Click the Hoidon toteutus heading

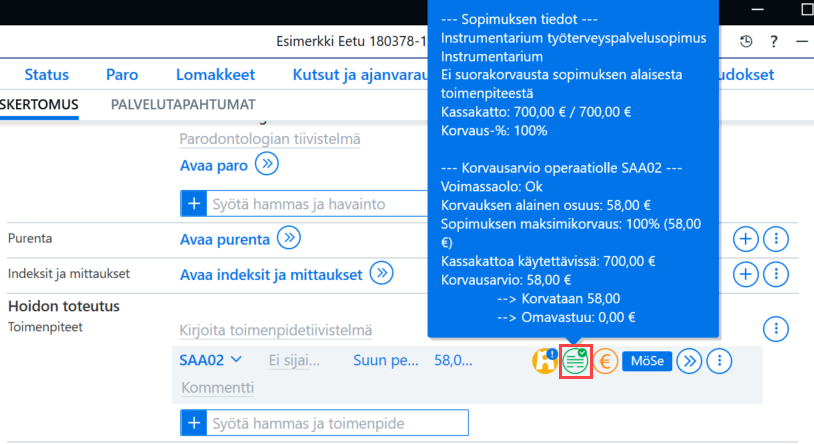point(64,306)
